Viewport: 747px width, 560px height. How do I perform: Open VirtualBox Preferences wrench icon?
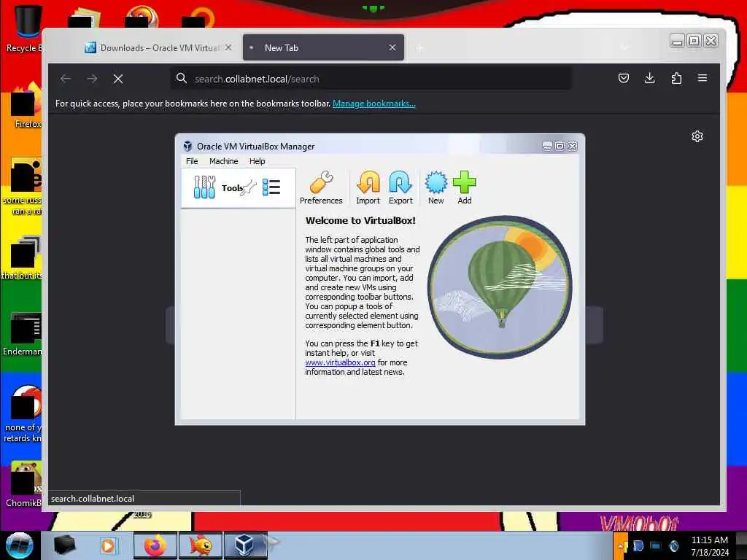click(x=321, y=183)
